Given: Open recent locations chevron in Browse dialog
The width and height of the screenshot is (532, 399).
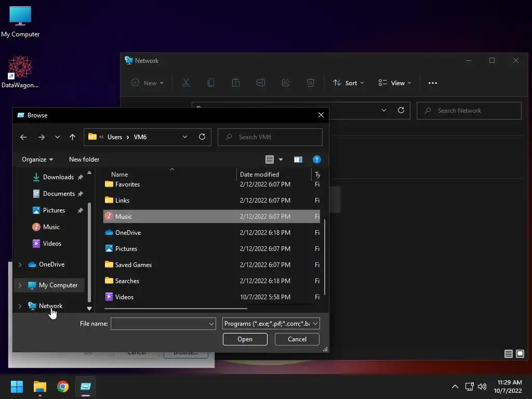Looking at the screenshot, I should pos(57,137).
